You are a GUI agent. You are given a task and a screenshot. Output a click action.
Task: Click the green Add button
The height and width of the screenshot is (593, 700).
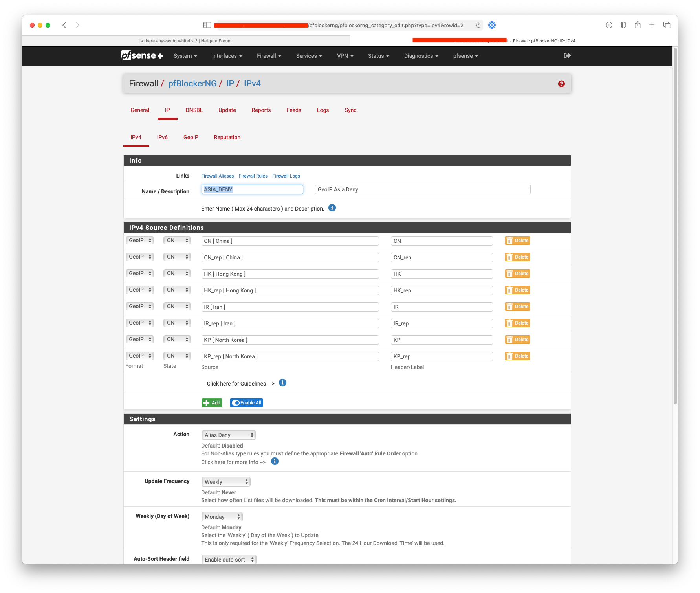click(x=212, y=403)
